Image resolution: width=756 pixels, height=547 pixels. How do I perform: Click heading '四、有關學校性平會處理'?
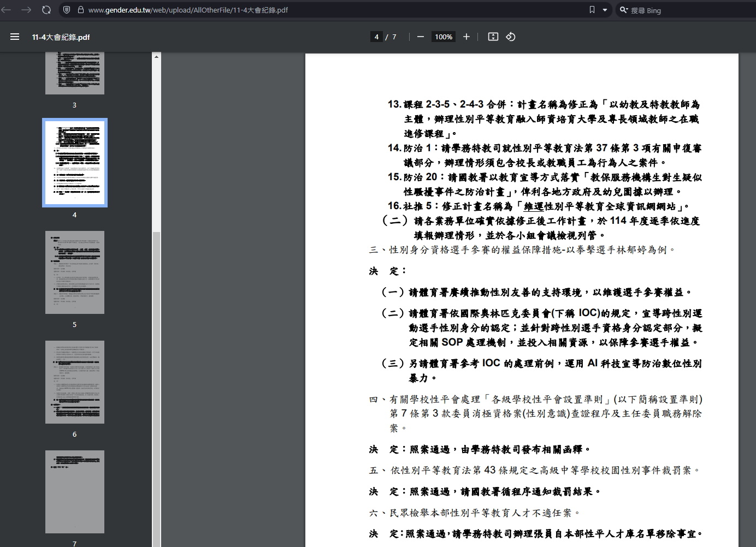click(536, 399)
